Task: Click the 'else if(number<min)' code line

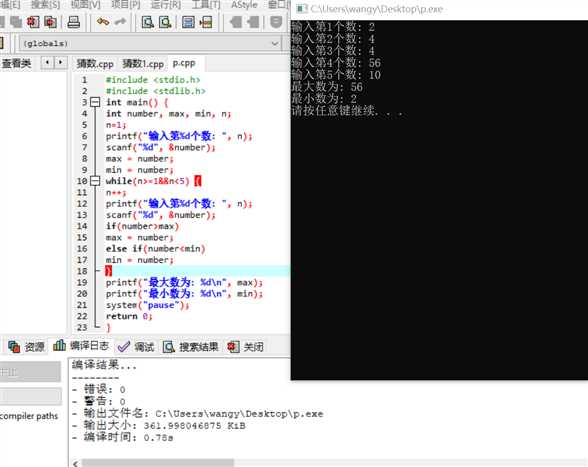Action: click(155, 249)
